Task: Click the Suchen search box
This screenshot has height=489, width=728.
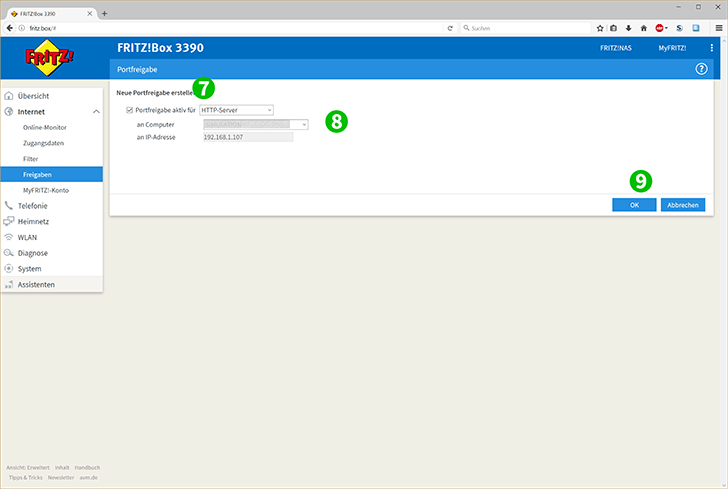Action: pos(526,28)
